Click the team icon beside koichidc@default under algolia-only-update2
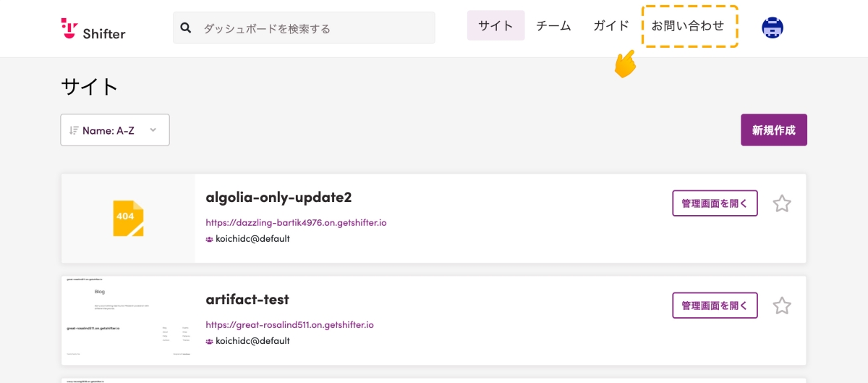This screenshot has width=868, height=383. [x=210, y=239]
